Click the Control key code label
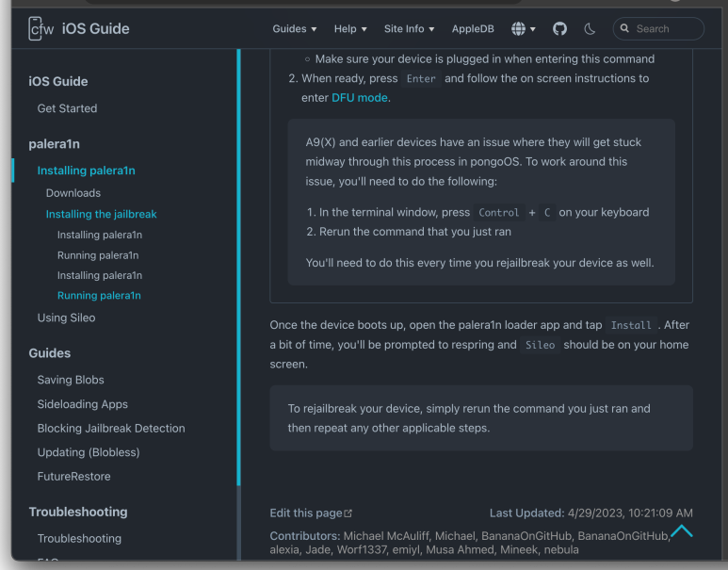Screen dimensions: 728x570 [x=498, y=213]
